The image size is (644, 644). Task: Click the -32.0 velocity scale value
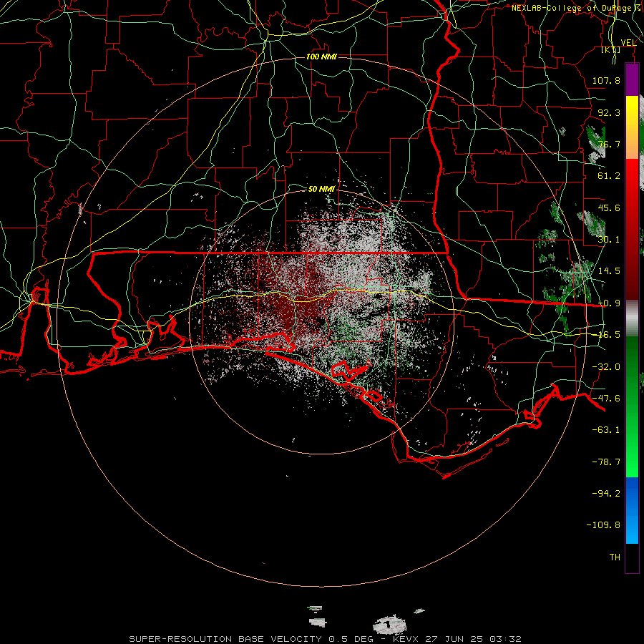point(606,367)
